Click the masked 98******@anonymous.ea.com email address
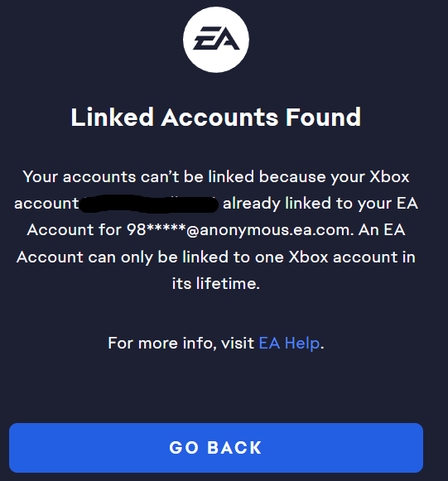The width and height of the screenshot is (448, 481). click(x=238, y=230)
